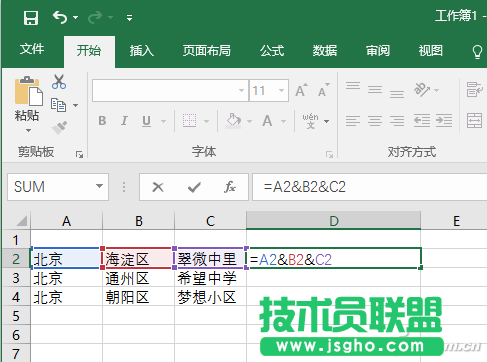Open the Font Color dropdown arrow
487x362 pixels.
284,121
